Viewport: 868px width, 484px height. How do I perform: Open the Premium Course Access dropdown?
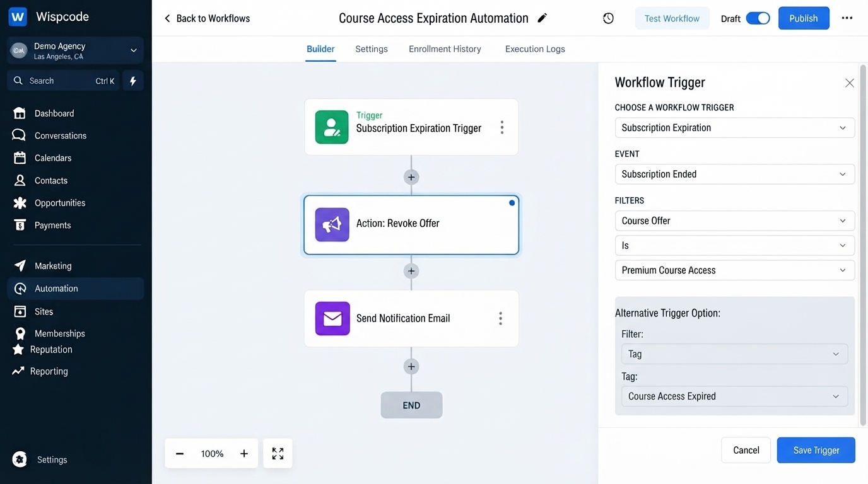click(x=735, y=270)
